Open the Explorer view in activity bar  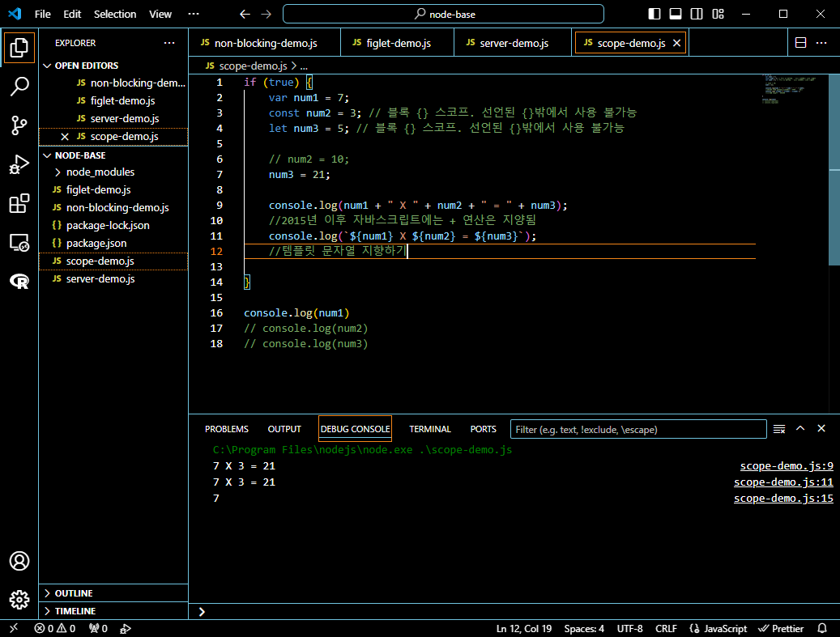[19, 48]
